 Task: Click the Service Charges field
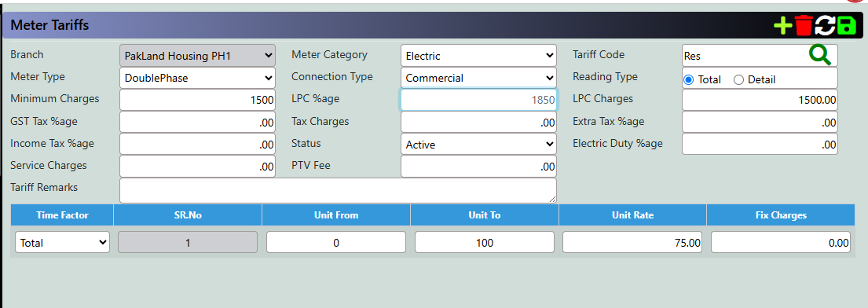[198, 167]
